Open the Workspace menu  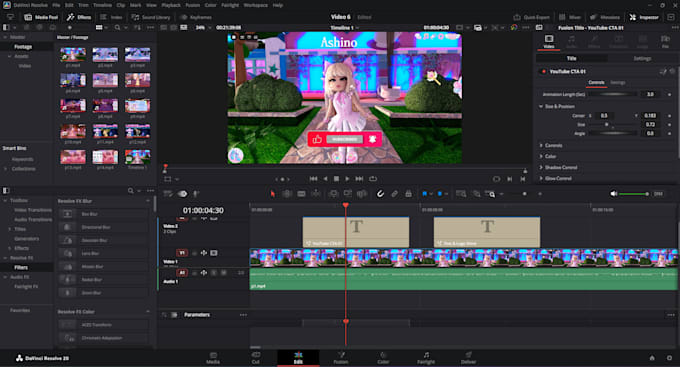[255, 5]
